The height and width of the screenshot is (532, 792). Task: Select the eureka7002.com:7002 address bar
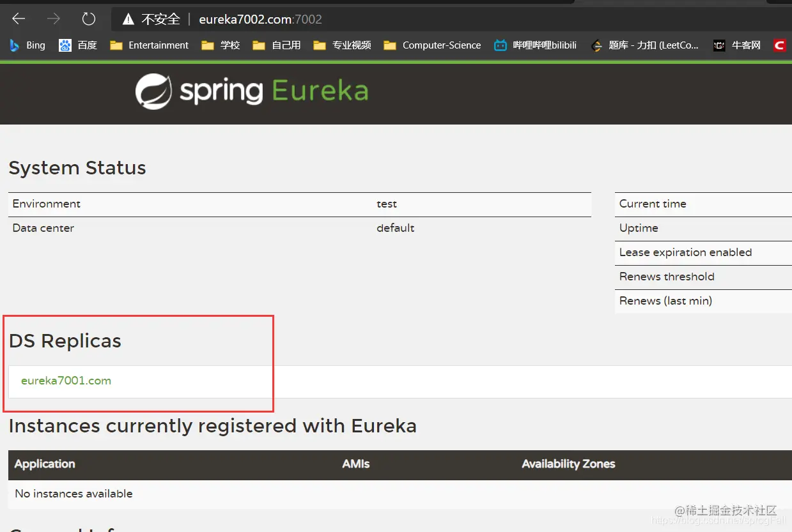260,19
